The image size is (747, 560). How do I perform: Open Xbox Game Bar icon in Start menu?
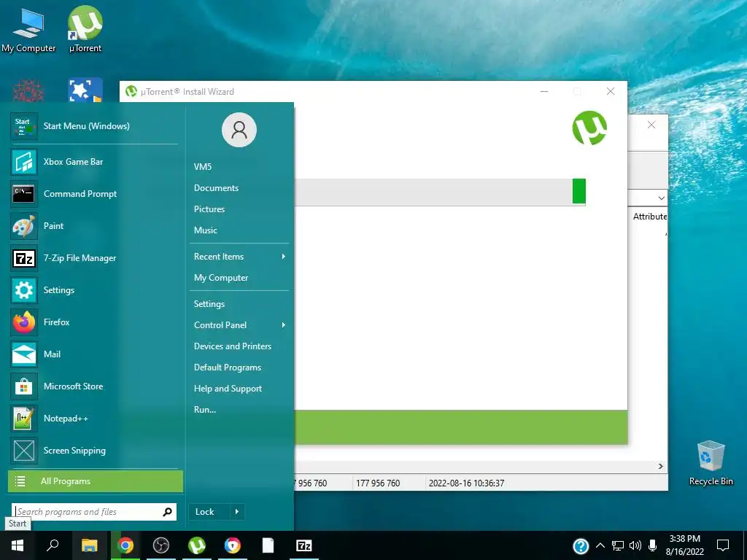24,162
